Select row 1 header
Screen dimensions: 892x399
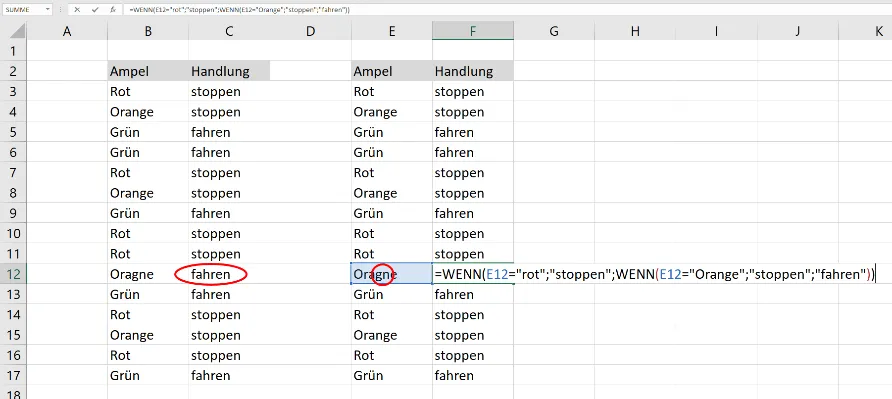click(x=13, y=51)
